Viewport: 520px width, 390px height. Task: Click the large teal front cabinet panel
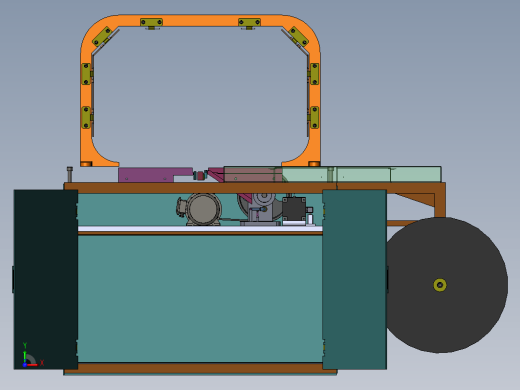[x=200, y=298]
